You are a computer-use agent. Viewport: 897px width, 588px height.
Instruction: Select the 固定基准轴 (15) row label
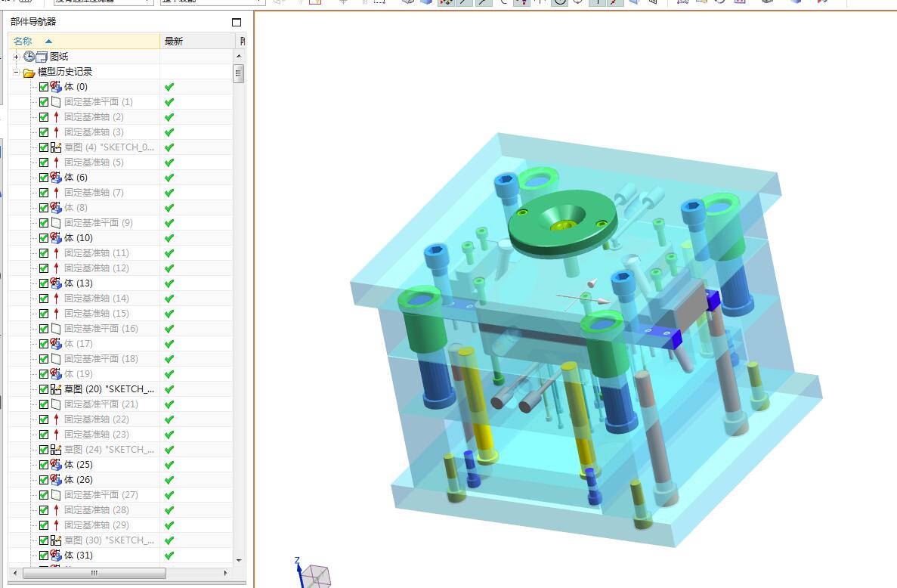(x=96, y=314)
